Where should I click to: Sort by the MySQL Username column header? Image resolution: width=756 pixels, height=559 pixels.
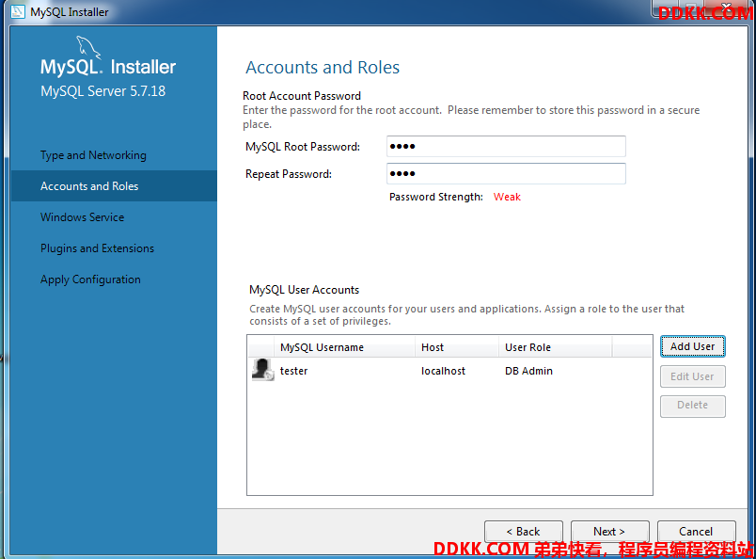pyautogui.click(x=344, y=347)
